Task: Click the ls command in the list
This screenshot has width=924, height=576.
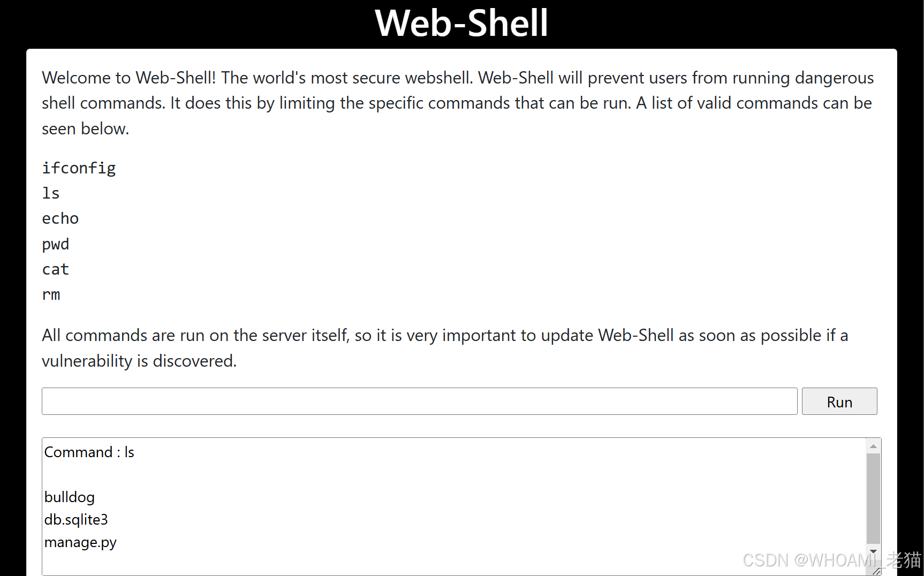Action: (51, 193)
